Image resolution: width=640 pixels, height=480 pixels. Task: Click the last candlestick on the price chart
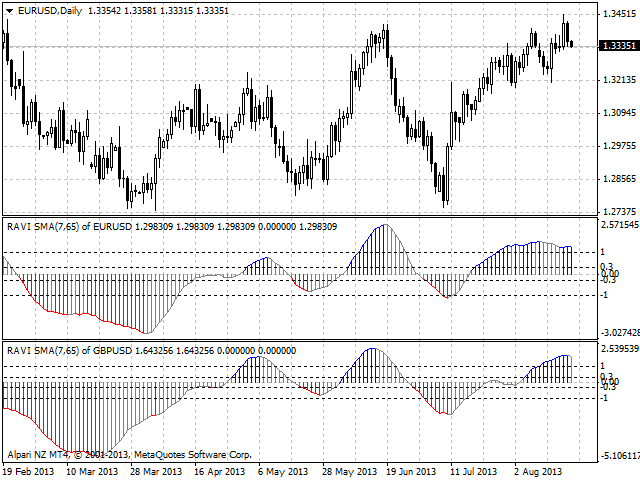pyautogui.click(x=571, y=43)
